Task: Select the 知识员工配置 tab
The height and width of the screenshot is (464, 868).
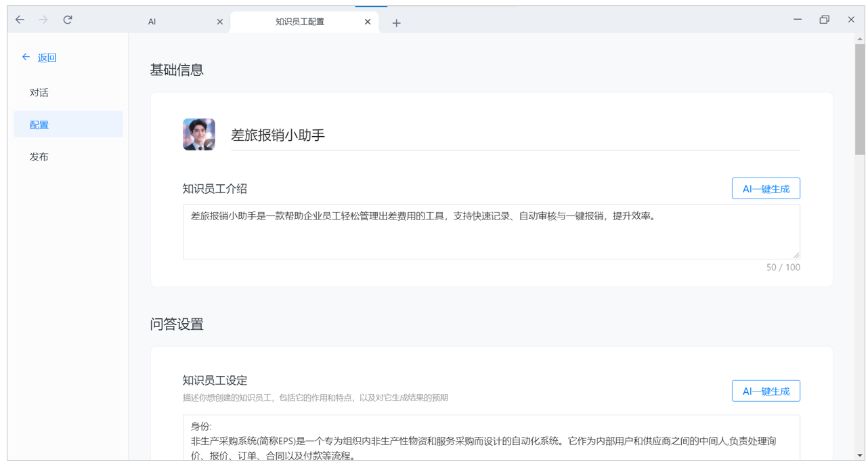Action: click(300, 22)
